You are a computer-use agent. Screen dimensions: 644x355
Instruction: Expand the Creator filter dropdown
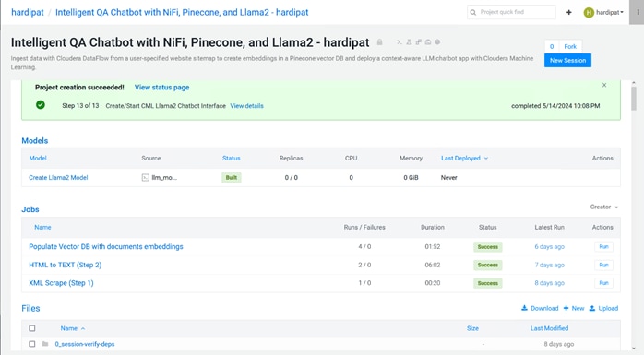(604, 207)
